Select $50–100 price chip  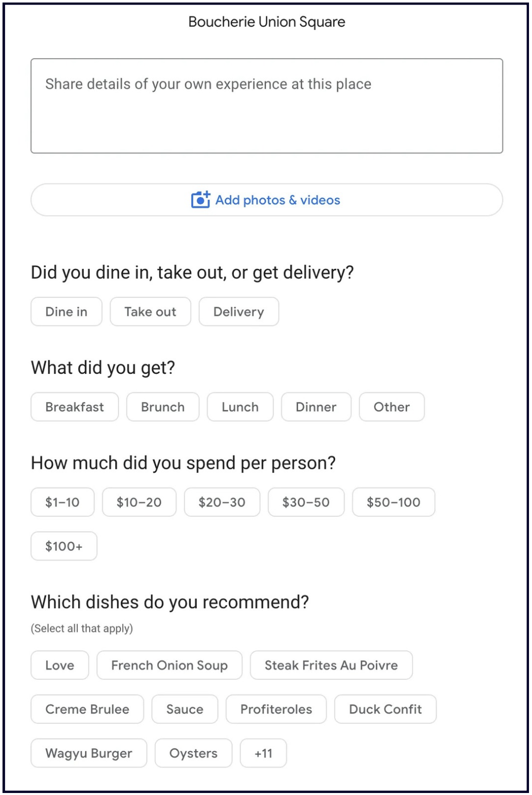click(393, 502)
